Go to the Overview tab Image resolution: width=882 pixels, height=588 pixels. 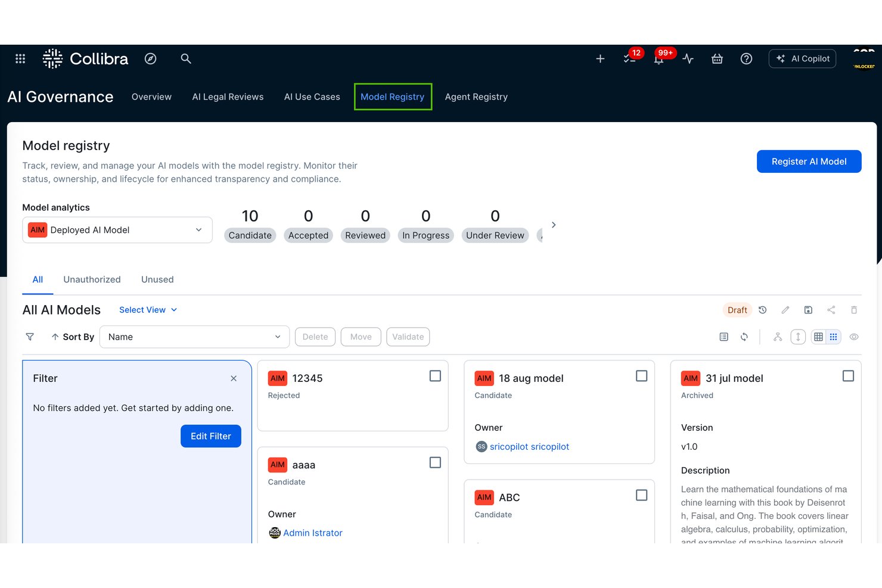point(151,97)
